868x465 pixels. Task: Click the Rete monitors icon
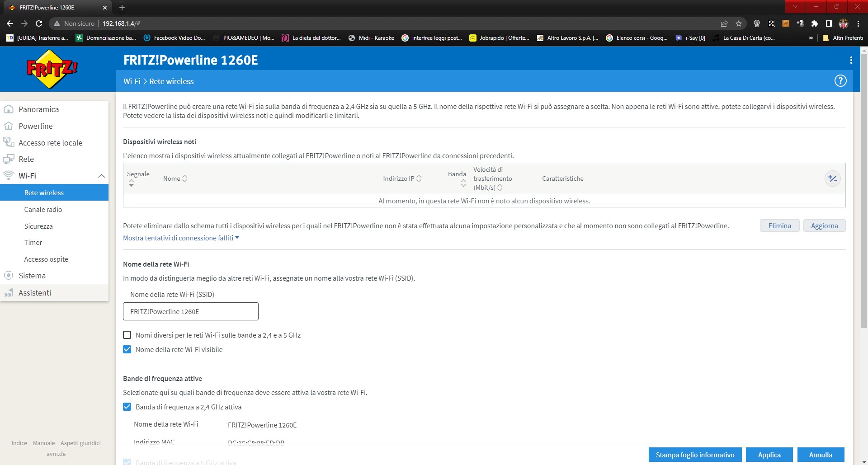coord(9,159)
